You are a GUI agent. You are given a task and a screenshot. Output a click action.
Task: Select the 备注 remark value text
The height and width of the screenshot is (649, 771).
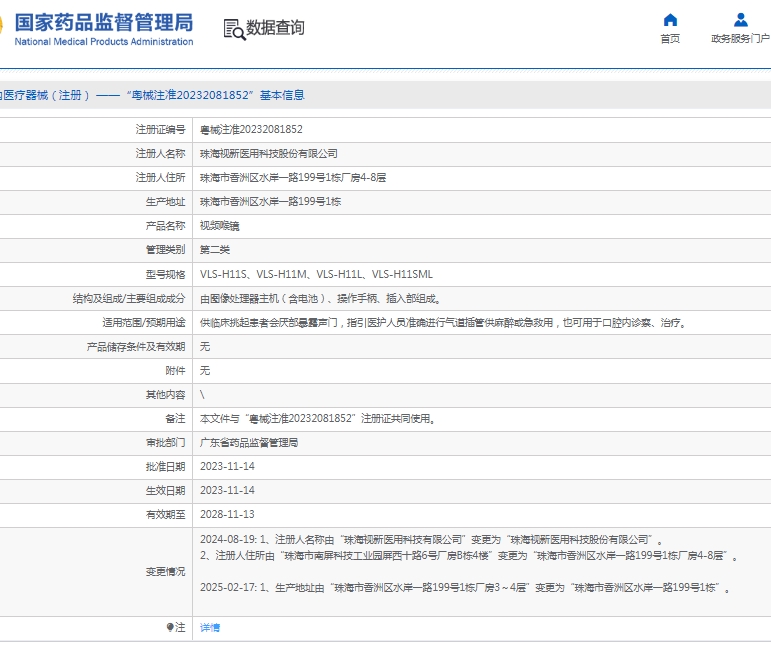click(x=317, y=419)
